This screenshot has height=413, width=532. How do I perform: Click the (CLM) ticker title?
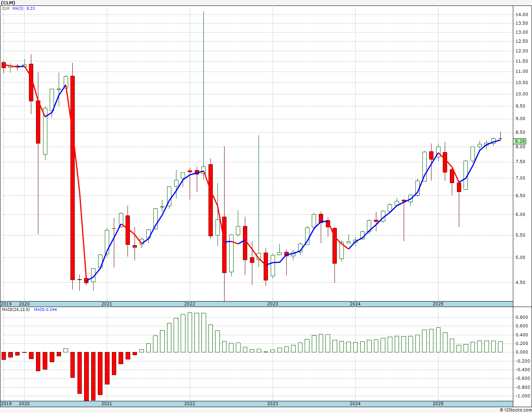coord(8,3)
